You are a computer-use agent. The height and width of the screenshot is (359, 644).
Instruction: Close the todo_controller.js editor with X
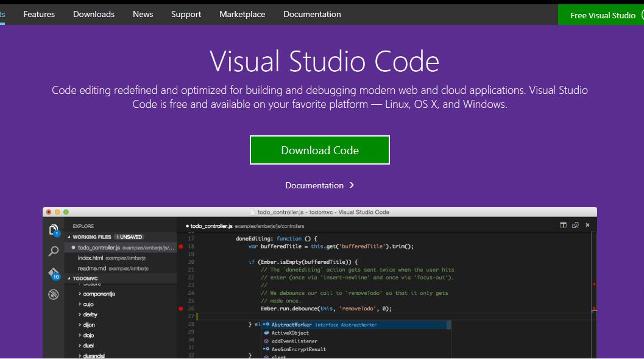(x=587, y=225)
